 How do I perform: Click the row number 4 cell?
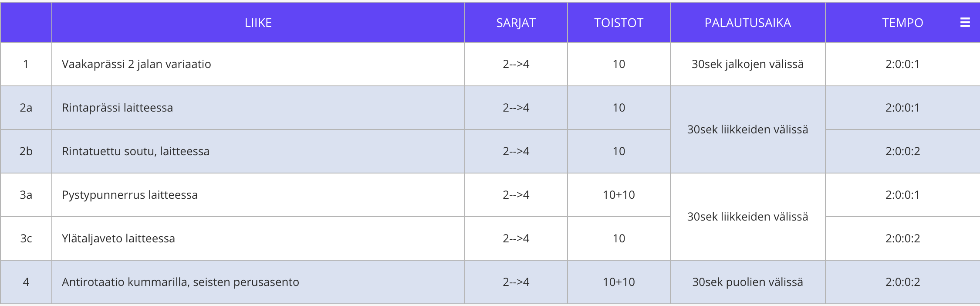click(x=26, y=282)
